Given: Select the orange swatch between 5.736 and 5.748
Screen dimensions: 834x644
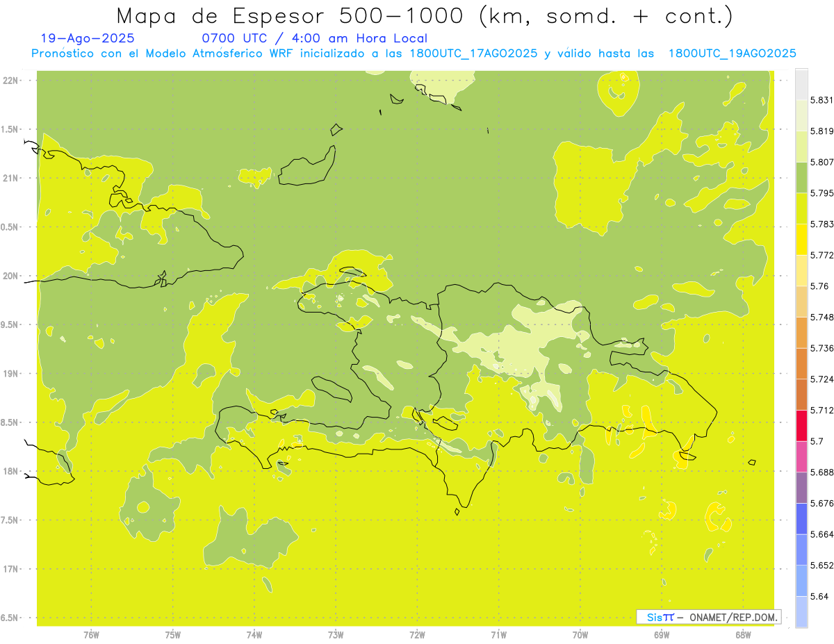Looking at the screenshot, I should 801,333.
